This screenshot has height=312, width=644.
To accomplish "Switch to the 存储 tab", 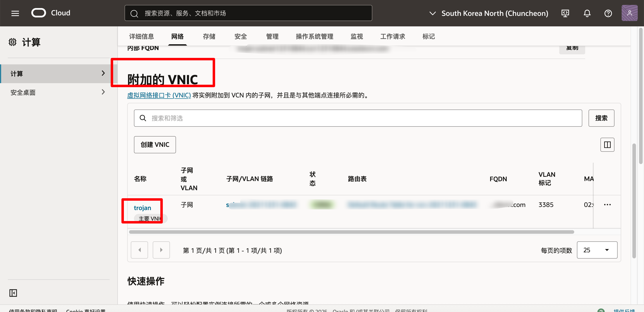I will tap(209, 36).
